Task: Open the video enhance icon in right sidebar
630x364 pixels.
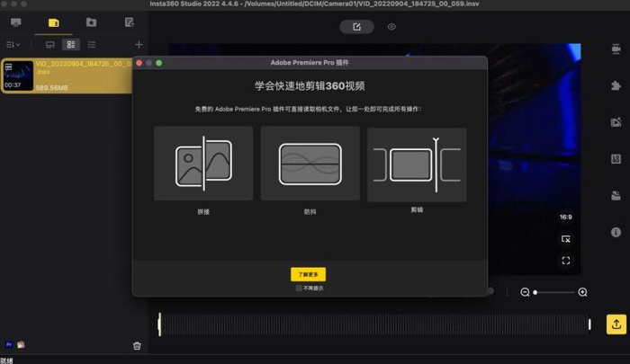Action: click(616, 122)
